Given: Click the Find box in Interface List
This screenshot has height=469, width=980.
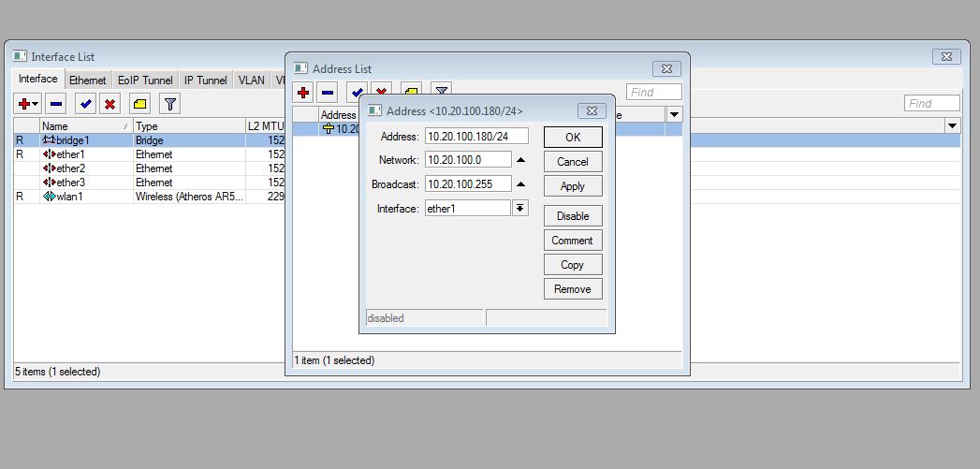Looking at the screenshot, I should click(932, 103).
